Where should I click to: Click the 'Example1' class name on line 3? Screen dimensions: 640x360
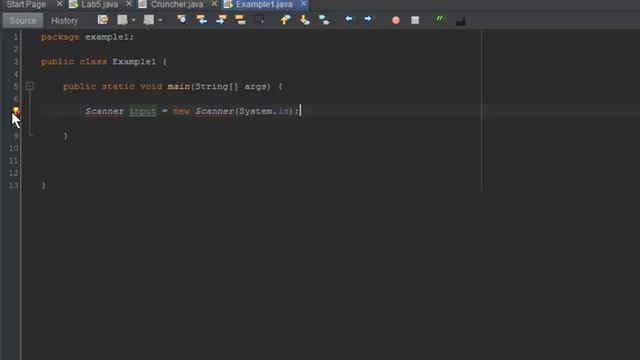[134, 62]
